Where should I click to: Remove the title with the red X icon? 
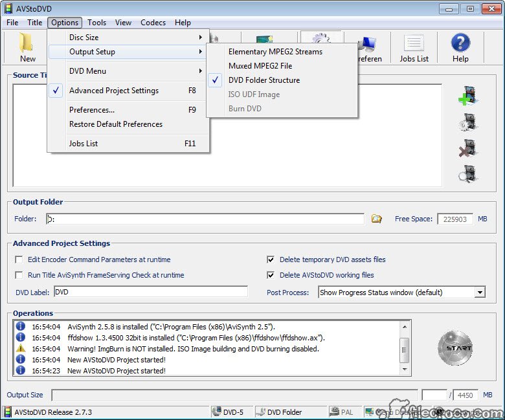pos(468,148)
